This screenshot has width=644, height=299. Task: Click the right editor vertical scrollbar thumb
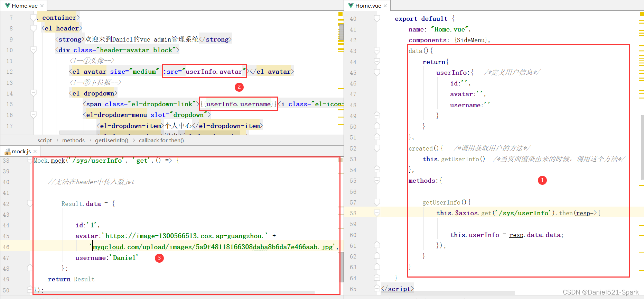[x=642, y=147]
